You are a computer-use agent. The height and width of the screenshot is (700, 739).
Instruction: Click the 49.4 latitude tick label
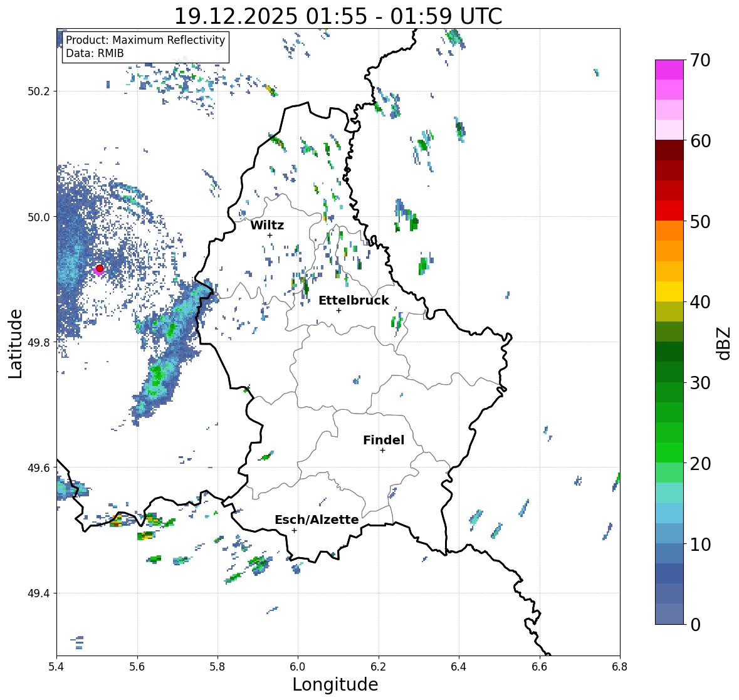pos(39,593)
